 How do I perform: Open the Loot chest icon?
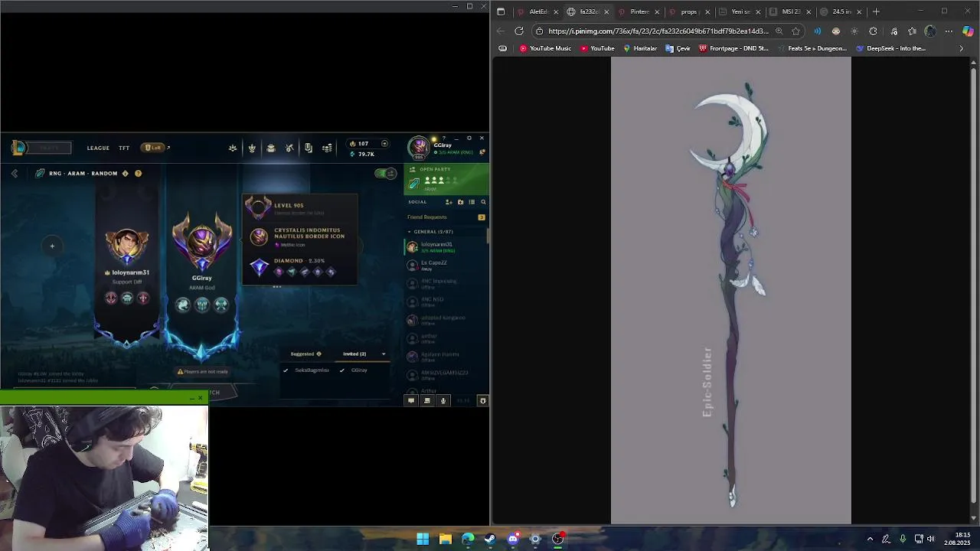270,148
